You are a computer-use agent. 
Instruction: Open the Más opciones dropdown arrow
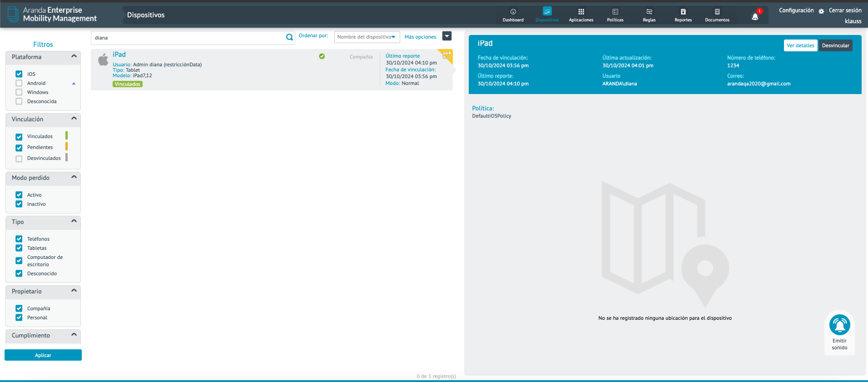[447, 36]
